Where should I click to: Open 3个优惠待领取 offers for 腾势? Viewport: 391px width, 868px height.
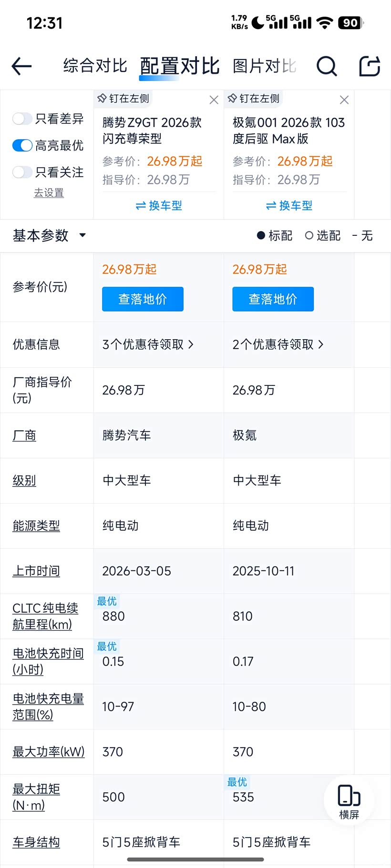(x=148, y=344)
